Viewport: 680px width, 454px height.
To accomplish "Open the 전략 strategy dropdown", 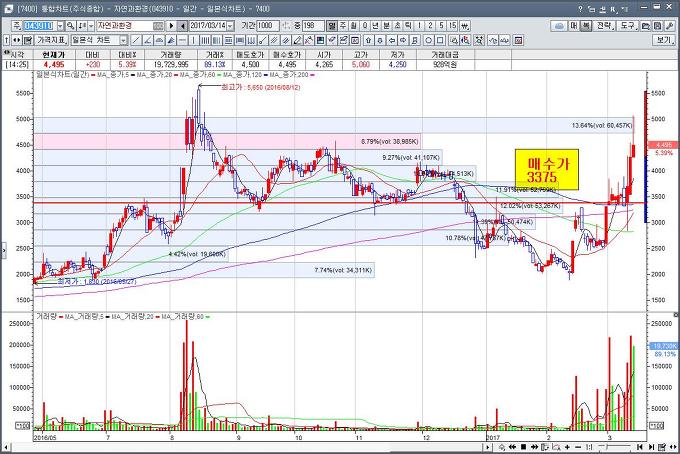I will [x=605, y=26].
